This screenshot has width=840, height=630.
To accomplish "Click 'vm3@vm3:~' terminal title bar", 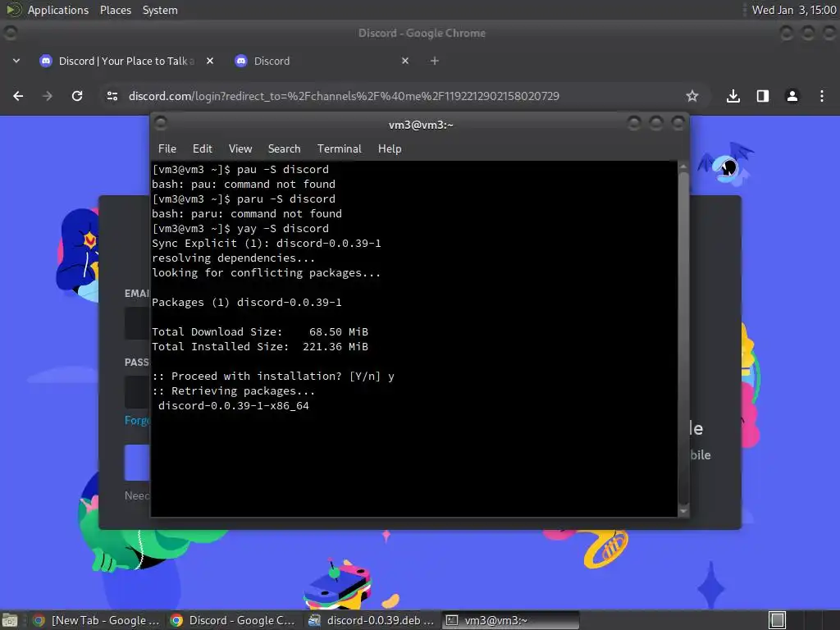I will (x=421, y=125).
